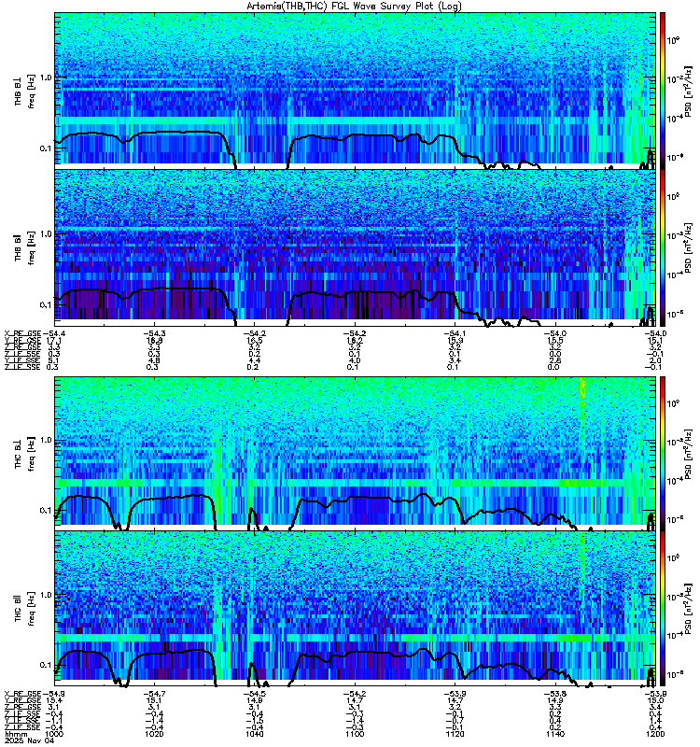Click the X_RE_GSE value '-53.9'
700x747 pixels.
point(455,694)
